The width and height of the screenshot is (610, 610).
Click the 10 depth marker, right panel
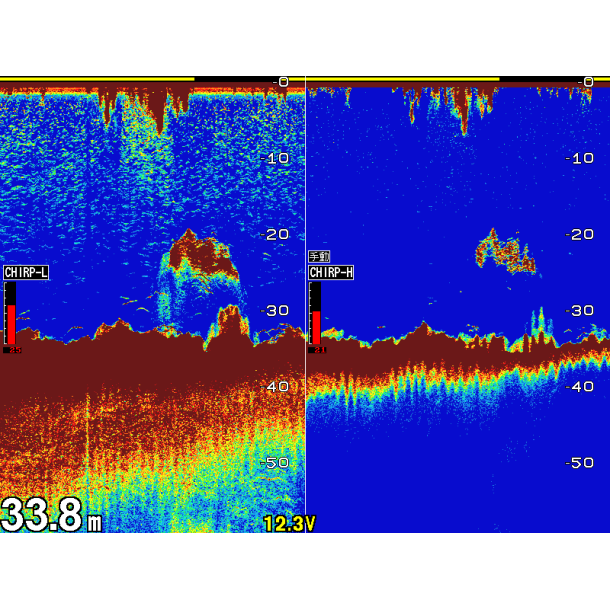pos(581,158)
